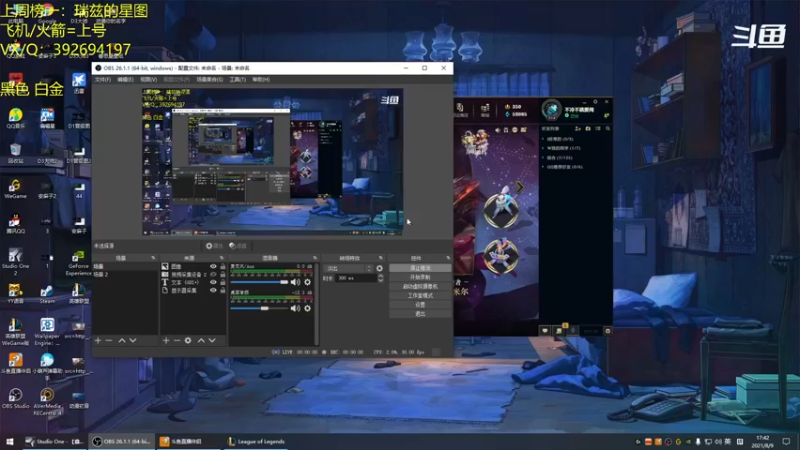The height and width of the screenshot is (450, 800).
Task: Add a new source with the plus icon
Action: [166, 340]
